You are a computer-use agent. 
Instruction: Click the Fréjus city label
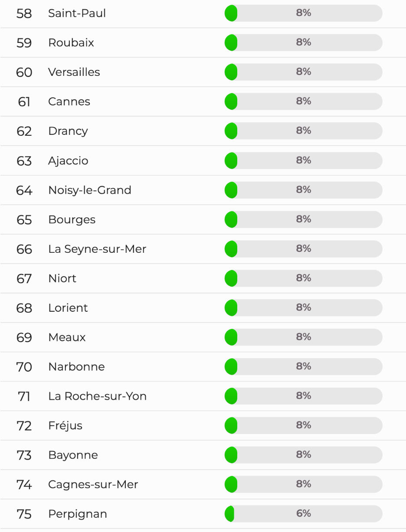click(x=65, y=426)
